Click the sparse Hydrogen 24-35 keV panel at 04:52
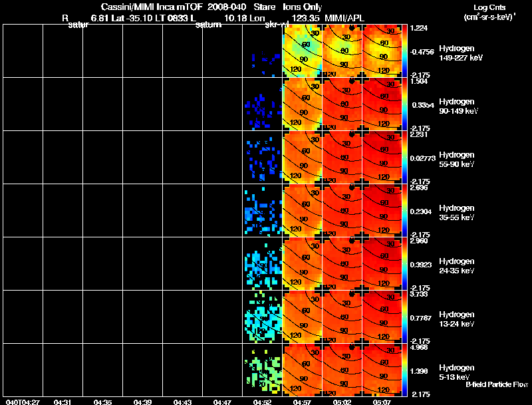 click(x=263, y=264)
